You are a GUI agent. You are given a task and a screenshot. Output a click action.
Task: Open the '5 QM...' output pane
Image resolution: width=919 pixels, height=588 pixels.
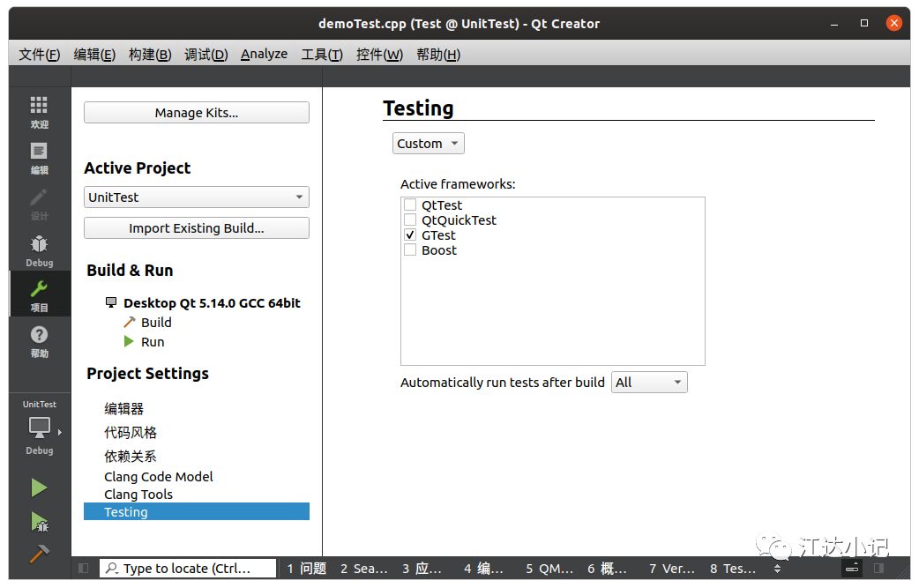pyautogui.click(x=549, y=568)
